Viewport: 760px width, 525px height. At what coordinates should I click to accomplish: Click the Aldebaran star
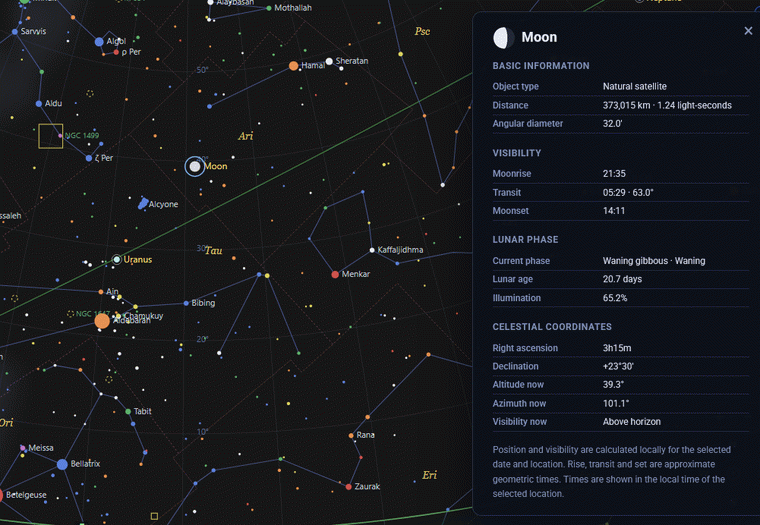point(102,321)
